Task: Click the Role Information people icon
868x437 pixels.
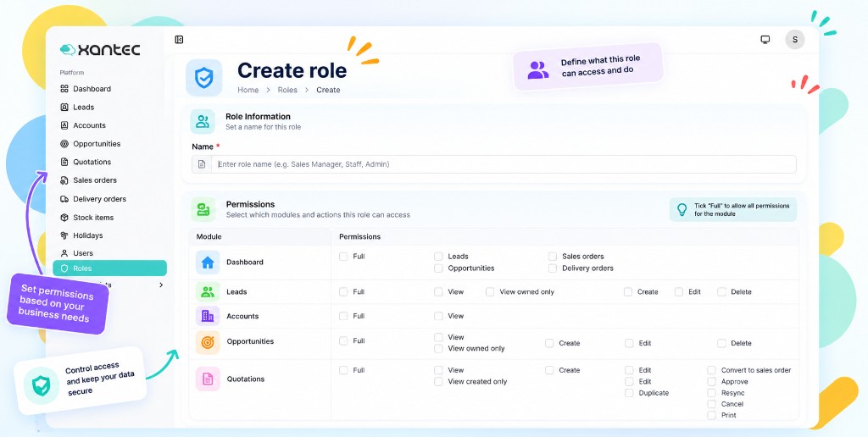Action: (203, 121)
